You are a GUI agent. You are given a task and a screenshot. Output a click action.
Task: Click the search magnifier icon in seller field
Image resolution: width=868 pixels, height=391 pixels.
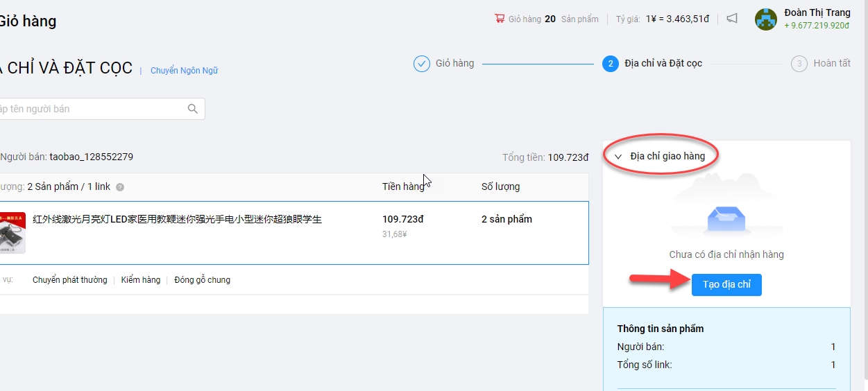[193, 109]
